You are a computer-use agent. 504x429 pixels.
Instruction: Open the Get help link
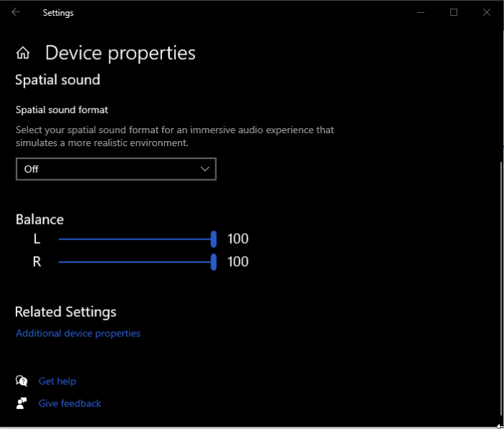coord(57,381)
